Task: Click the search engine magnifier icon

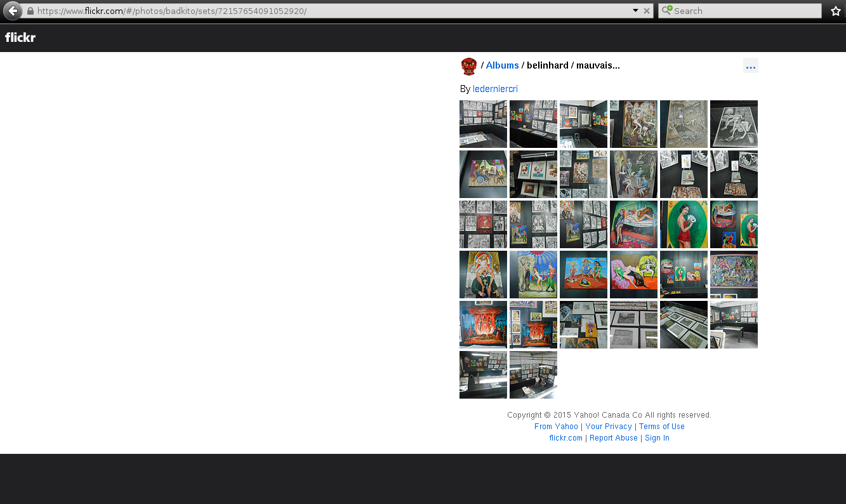Action: [x=666, y=10]
